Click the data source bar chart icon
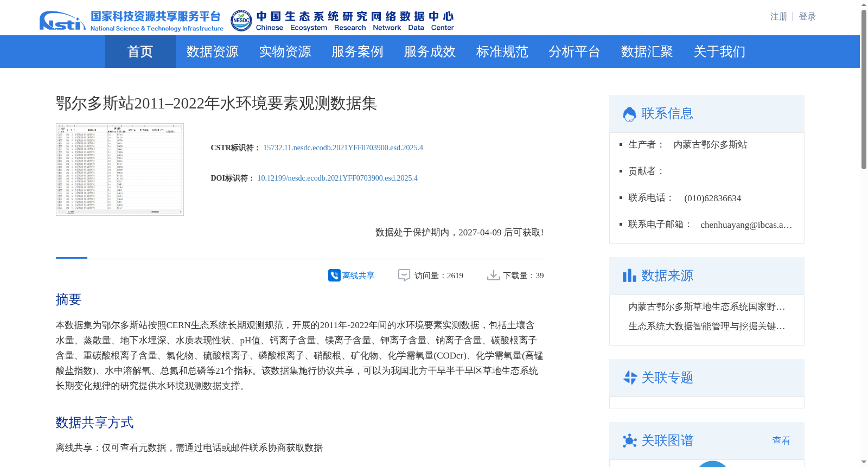 pos(629,276)
